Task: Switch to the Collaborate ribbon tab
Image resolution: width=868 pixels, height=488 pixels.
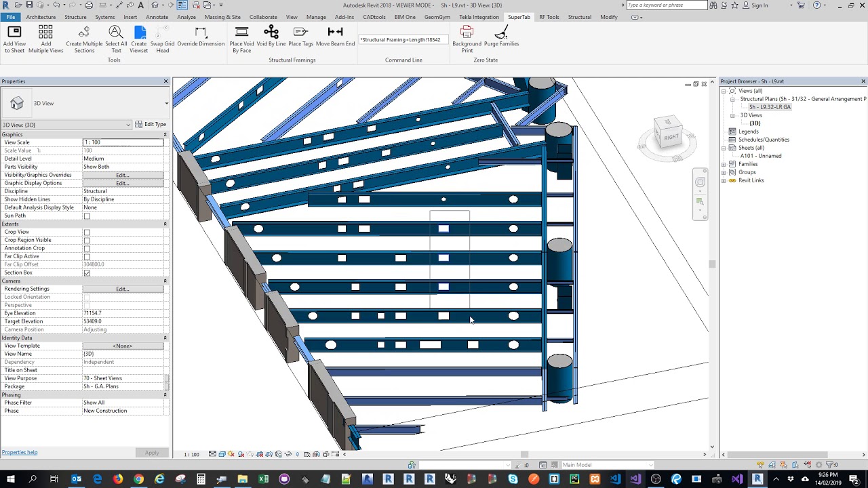Action: click(x=263, y=17)
